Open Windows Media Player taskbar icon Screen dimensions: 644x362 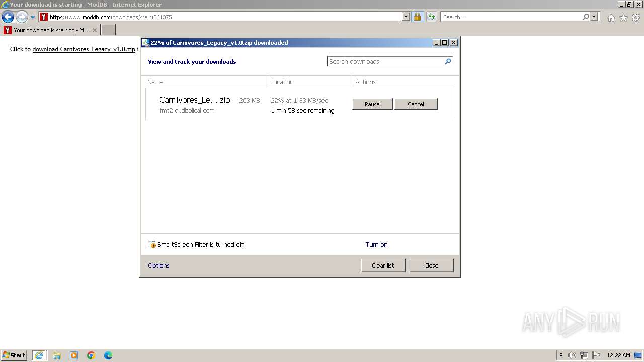74,355
